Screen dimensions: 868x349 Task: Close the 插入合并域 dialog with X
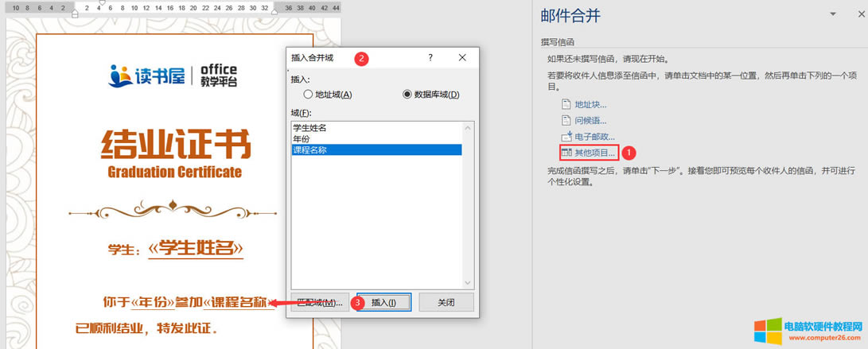pos(463,57)
